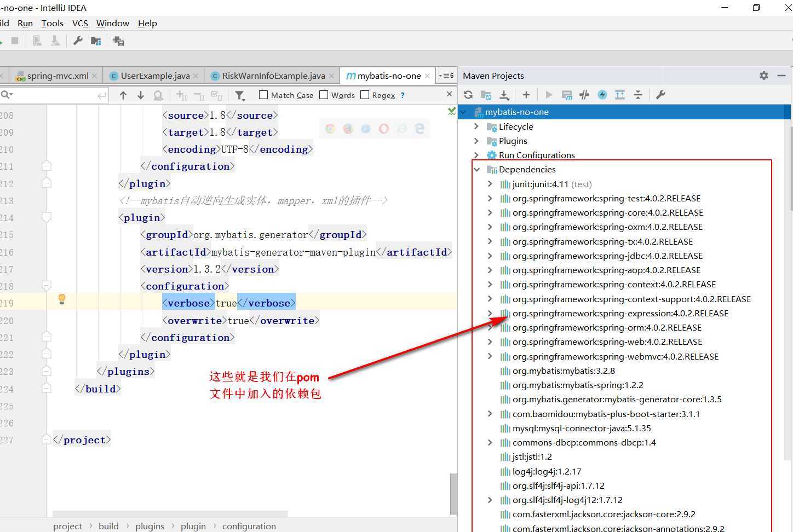Close the RiskWarnInfoExample.java tab
This screenshot has width=793, height=532.
(331, 76)
